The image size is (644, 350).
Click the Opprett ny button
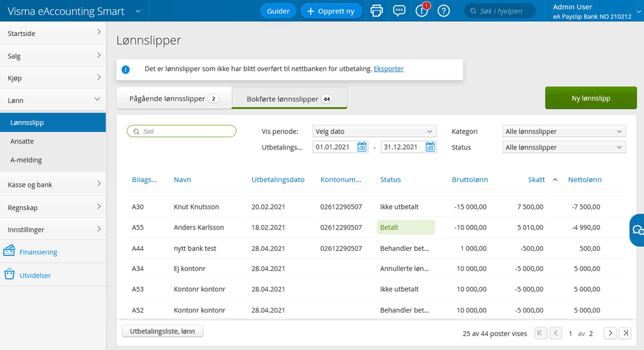331,11
